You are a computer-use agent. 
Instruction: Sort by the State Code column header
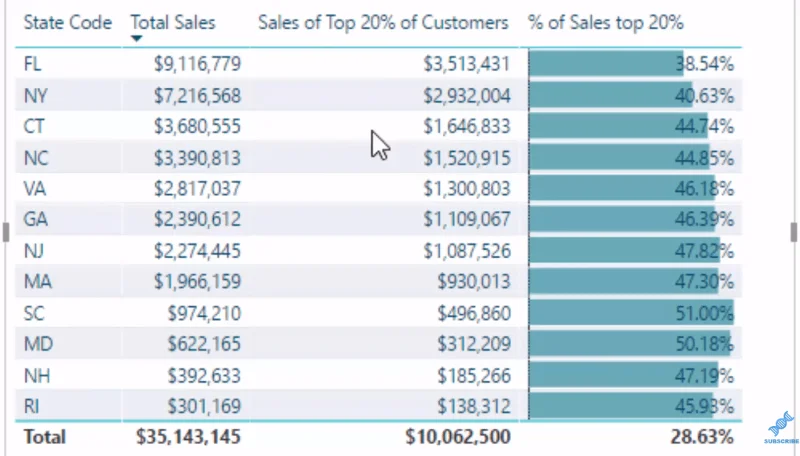pyautogui.click(x=67, y=22)
